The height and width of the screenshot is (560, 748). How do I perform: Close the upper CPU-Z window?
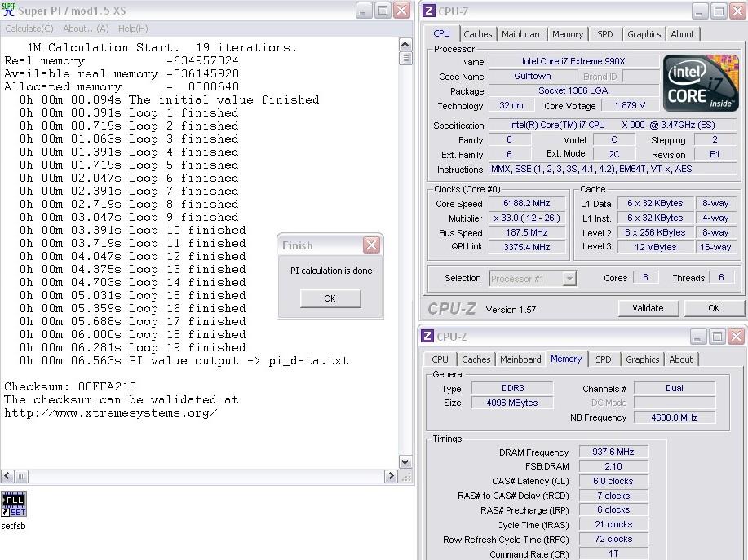[737, 11]
